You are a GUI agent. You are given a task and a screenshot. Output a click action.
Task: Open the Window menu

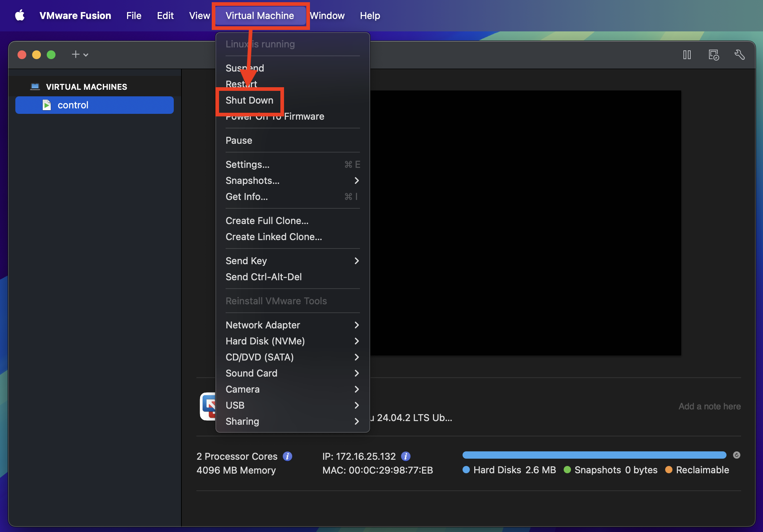pos(327,15)
